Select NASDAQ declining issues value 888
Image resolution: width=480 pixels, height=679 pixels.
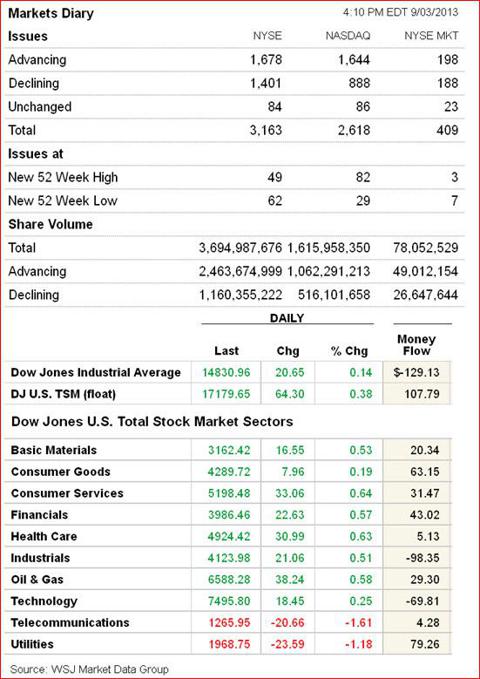click(x=360, y=83)
